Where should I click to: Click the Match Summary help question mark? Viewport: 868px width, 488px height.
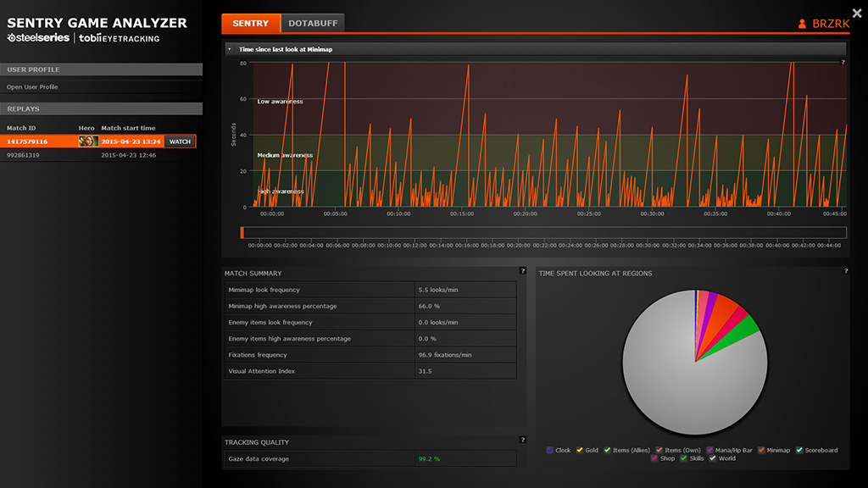click(522, 271)
